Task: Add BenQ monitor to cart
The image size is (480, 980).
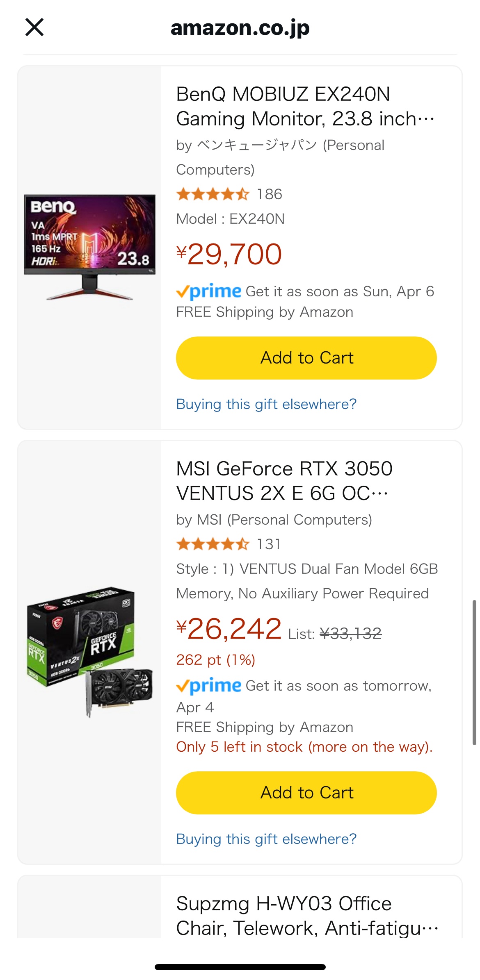Action: pyautogui.click(x=306, y=358)
